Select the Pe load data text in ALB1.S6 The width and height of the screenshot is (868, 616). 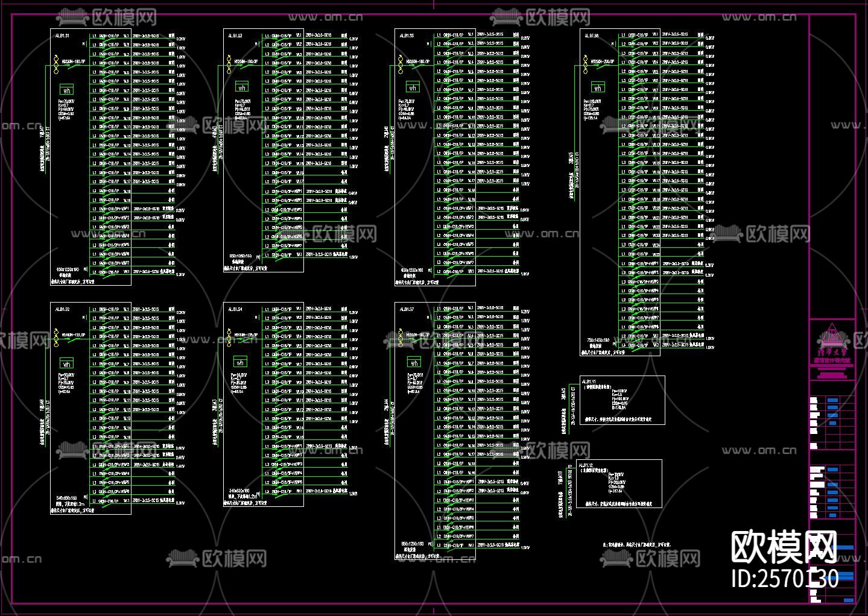tap(592, 109)
